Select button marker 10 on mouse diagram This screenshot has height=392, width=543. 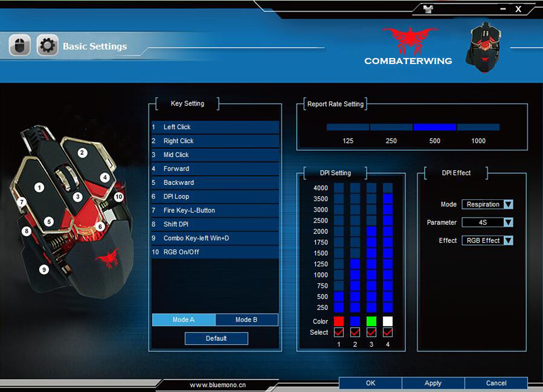(x=119, y=197)
